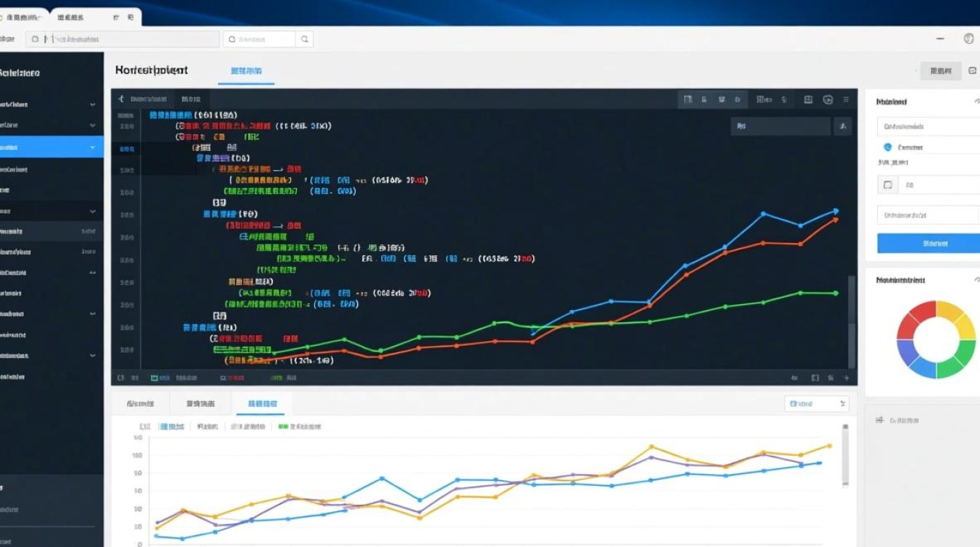Select the blue radio option in right panel
This screenshot has height=547, width=980.
pos(887,147)
